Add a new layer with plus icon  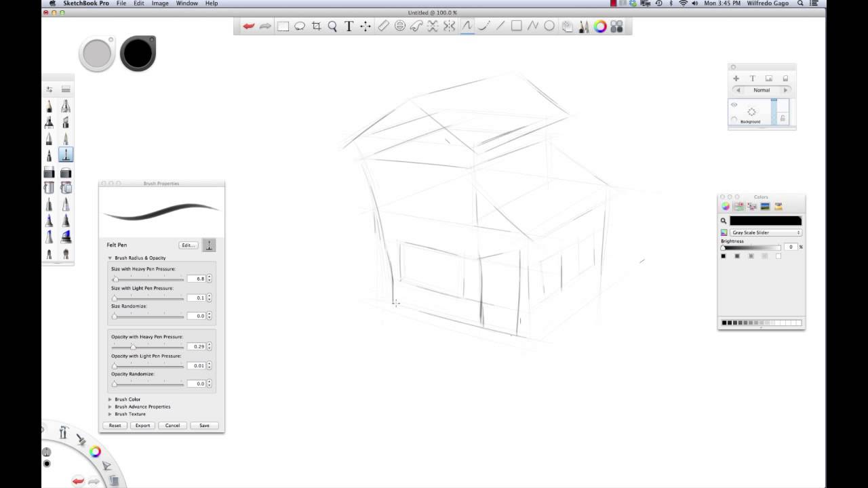tap(736, 79)
